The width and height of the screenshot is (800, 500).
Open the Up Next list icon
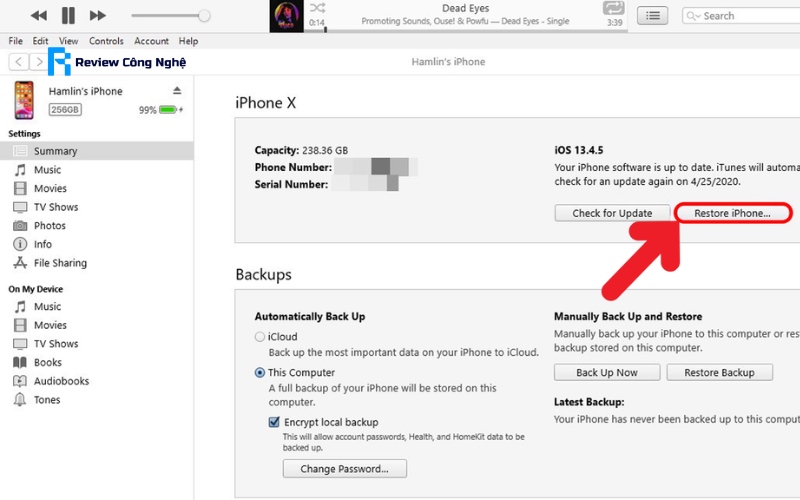click(x=653, y=15)
